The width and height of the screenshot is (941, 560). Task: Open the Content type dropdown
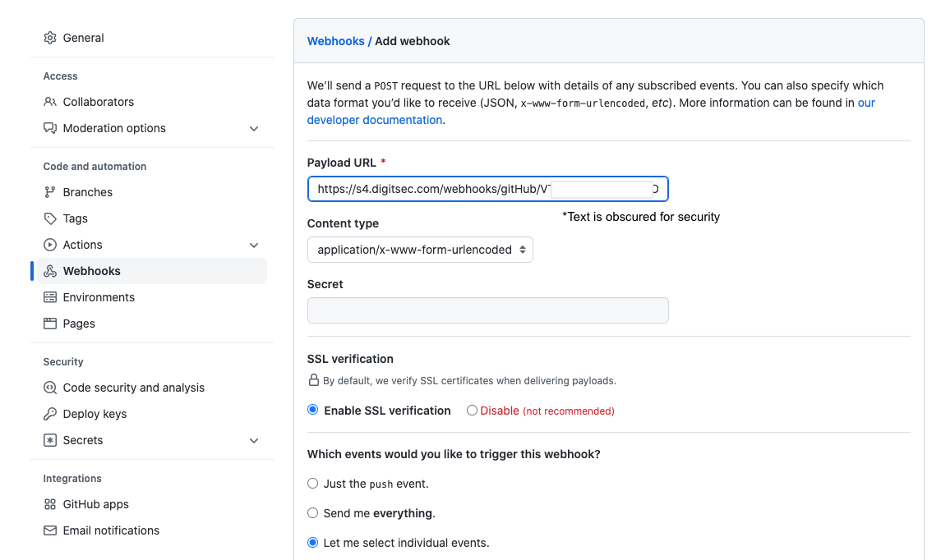(x=420, y=250)
